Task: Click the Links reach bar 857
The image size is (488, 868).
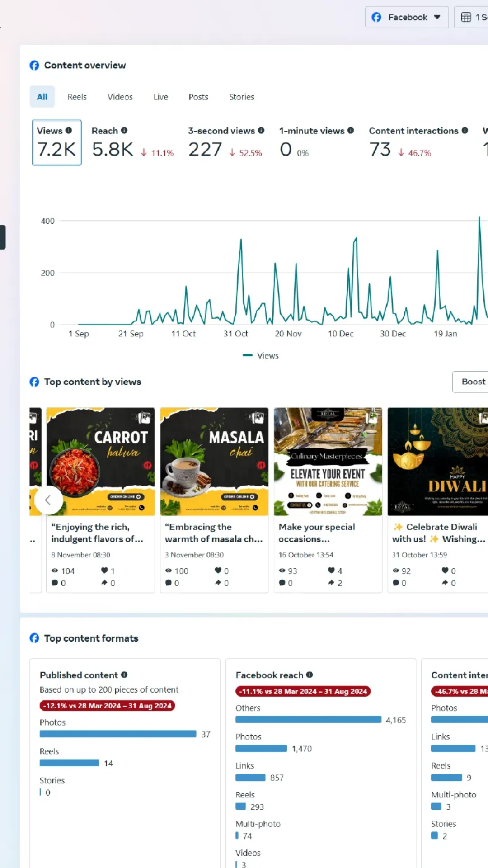Action: (x=250, y=777)
